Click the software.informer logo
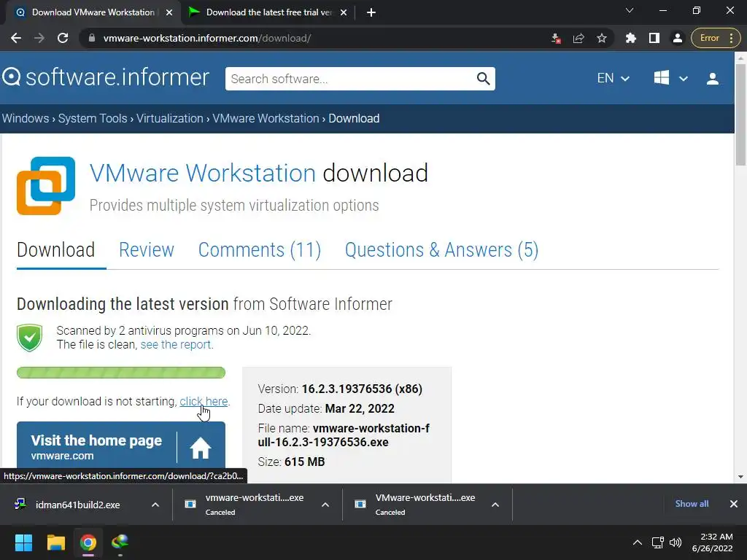 click(x=106, y=77)
